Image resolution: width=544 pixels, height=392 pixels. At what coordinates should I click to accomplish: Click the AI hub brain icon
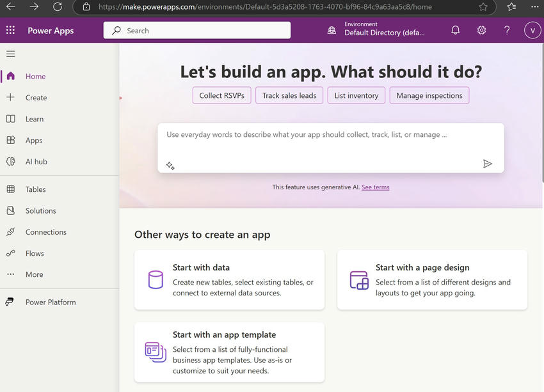[x=11, y=162]
